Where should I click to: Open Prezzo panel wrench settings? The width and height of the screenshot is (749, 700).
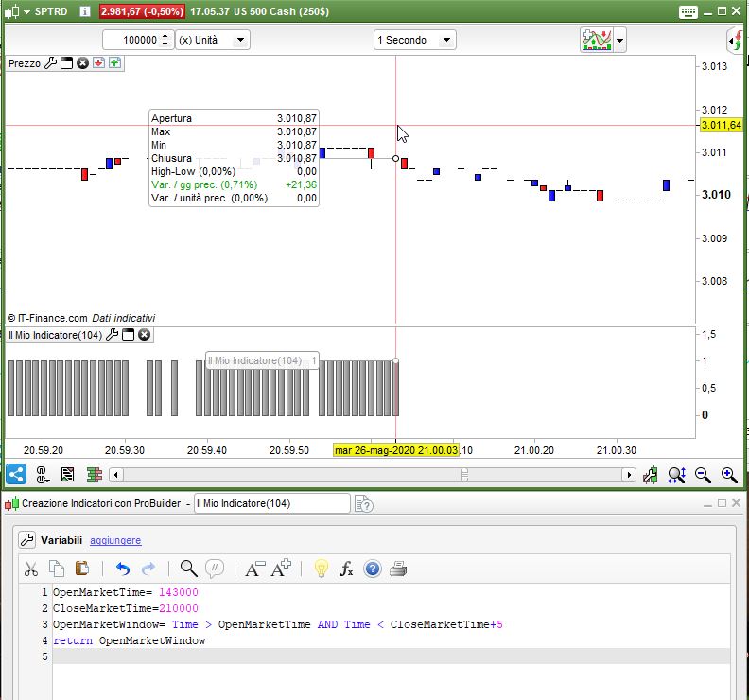tap(51, 63)
